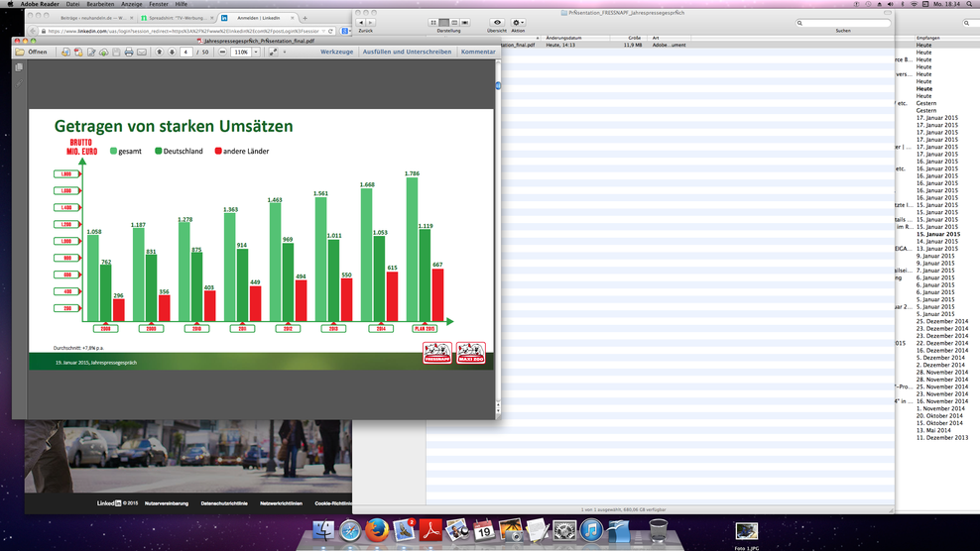Go to next page with down arrow
Screen dimensions: 980x551
point(172,52)
